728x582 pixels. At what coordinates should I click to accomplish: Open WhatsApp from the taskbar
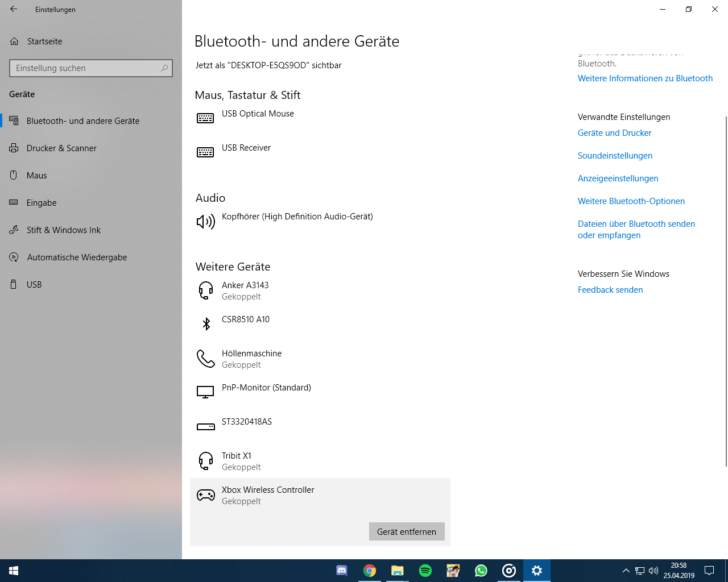pos(481,571)
